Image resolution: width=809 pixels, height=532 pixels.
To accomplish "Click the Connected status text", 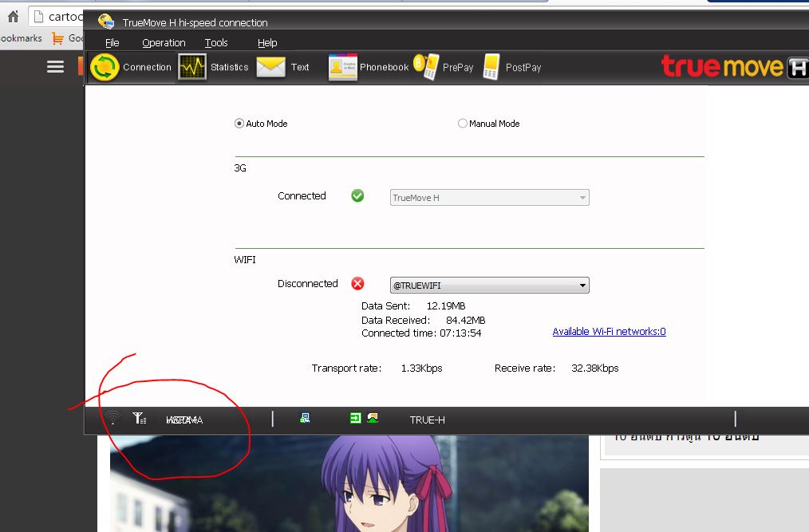I will (x=302, y=196).
